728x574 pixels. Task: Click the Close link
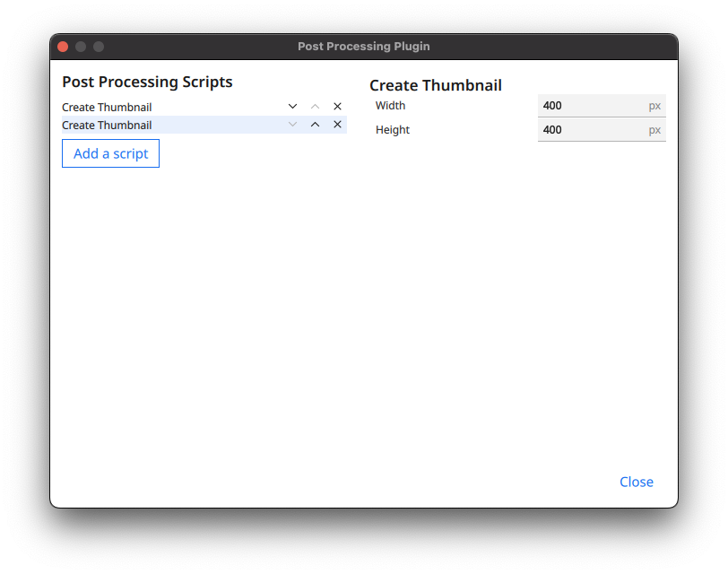click(637, 482)
